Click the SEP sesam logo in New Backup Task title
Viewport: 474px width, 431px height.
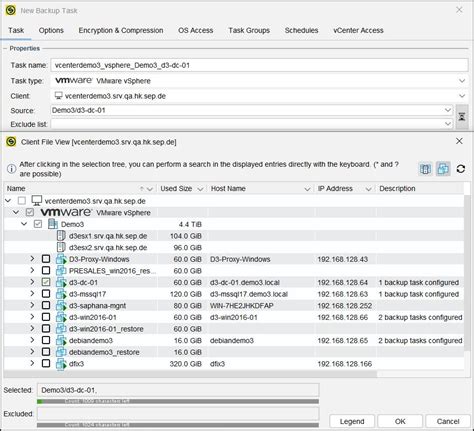point(11,10)
